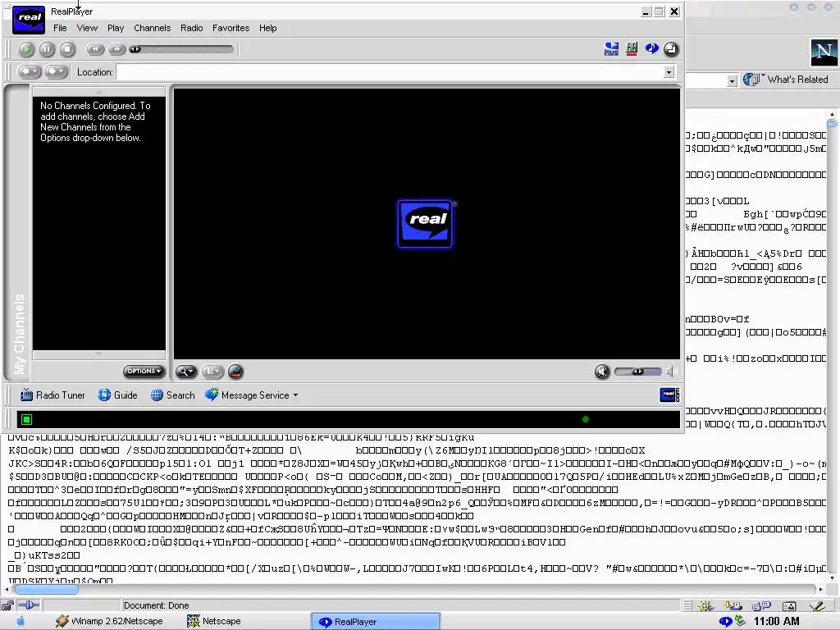This screenshot has height=630, width=840.
Task: Click the round compact mode icon
Action: point(671,49)
